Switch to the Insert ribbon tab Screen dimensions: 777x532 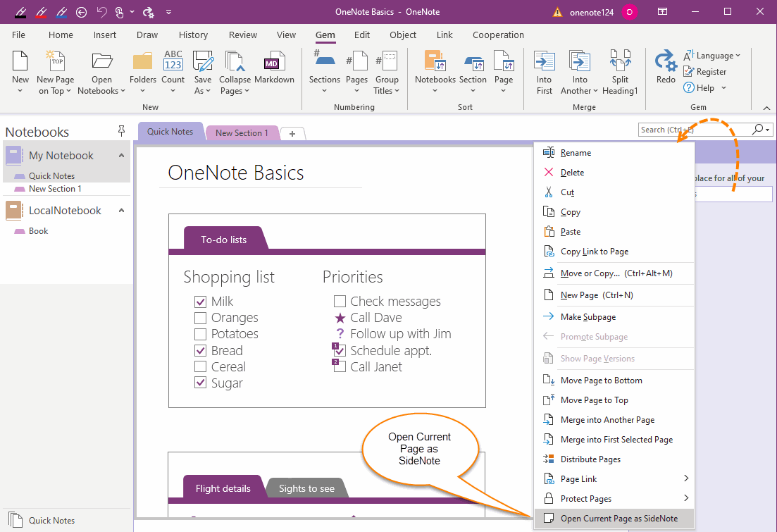click(104, 35)
